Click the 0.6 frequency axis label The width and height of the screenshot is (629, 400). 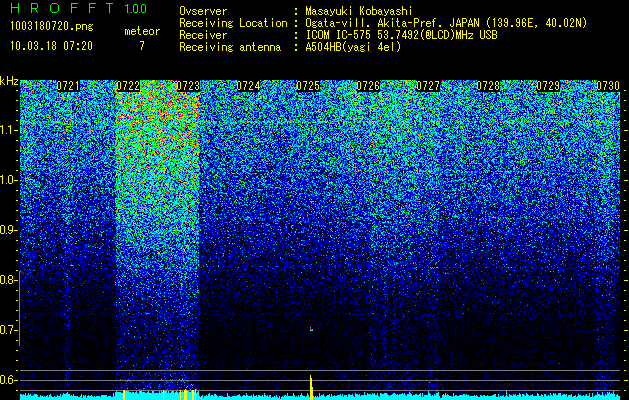coord(8,380)
